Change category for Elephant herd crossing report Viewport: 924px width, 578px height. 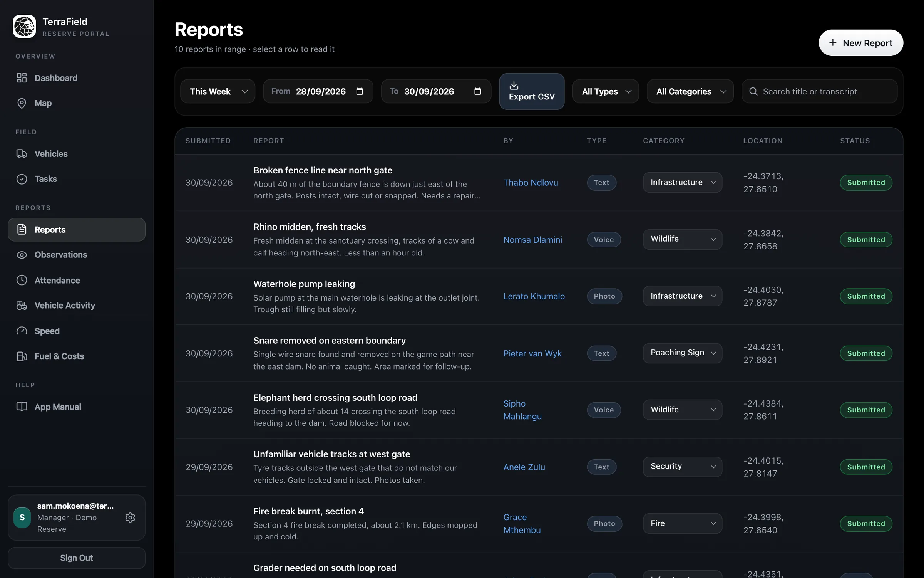click(x=682, y=410)
